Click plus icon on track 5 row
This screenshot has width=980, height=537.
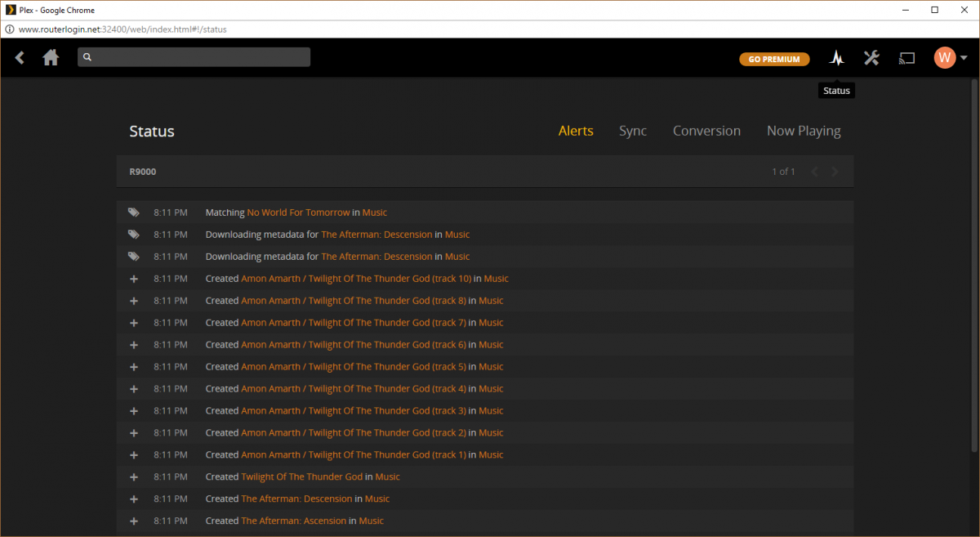(x=133, y=367)
